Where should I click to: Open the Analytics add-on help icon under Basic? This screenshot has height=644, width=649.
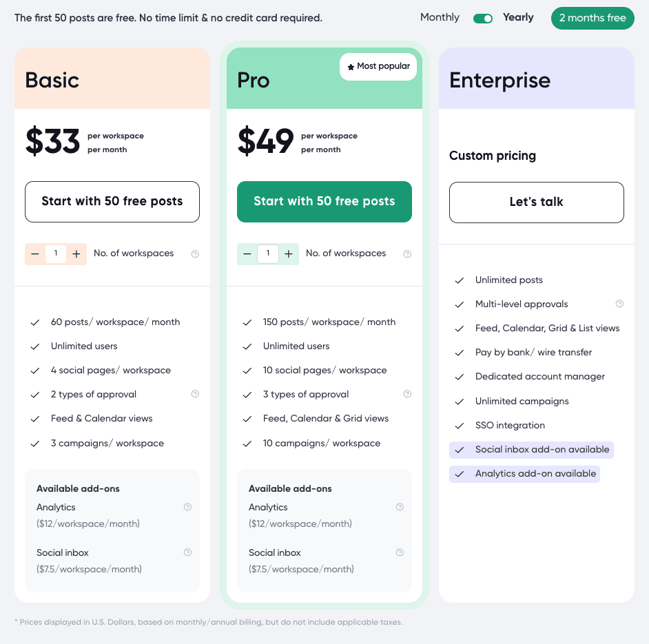187,507
